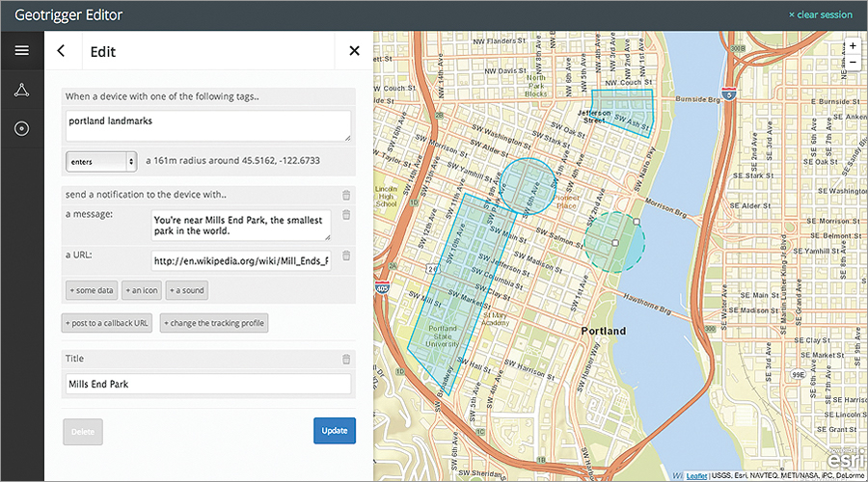Open the 'enters' trigger direction dropdown

[101, 161]
